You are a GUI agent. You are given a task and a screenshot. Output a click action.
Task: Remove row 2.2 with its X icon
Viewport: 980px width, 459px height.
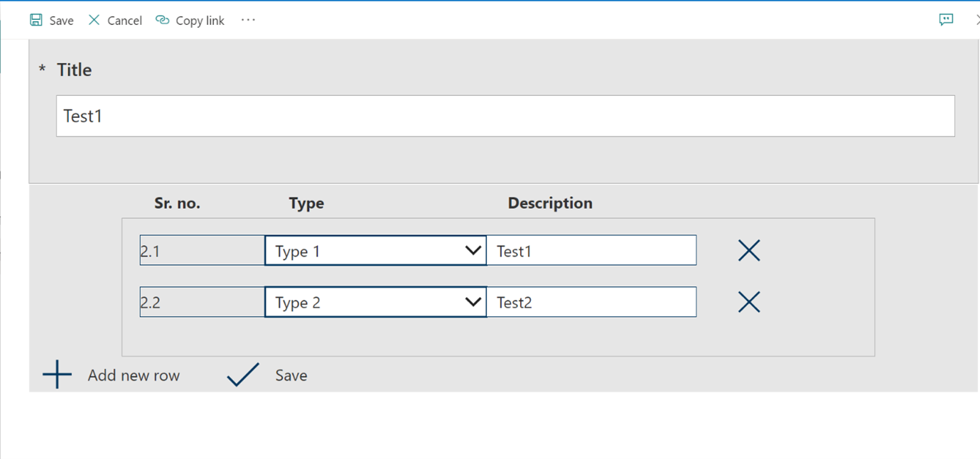coord(749,303)
